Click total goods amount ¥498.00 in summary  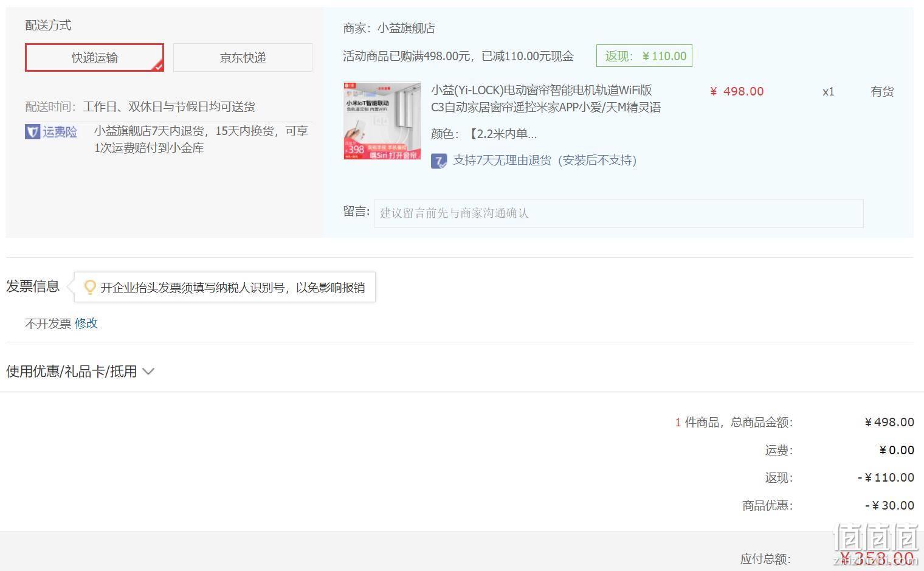889,422
